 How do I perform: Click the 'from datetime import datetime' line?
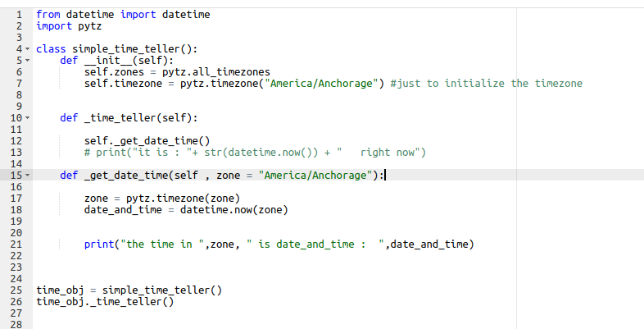(x=123, y=15)
